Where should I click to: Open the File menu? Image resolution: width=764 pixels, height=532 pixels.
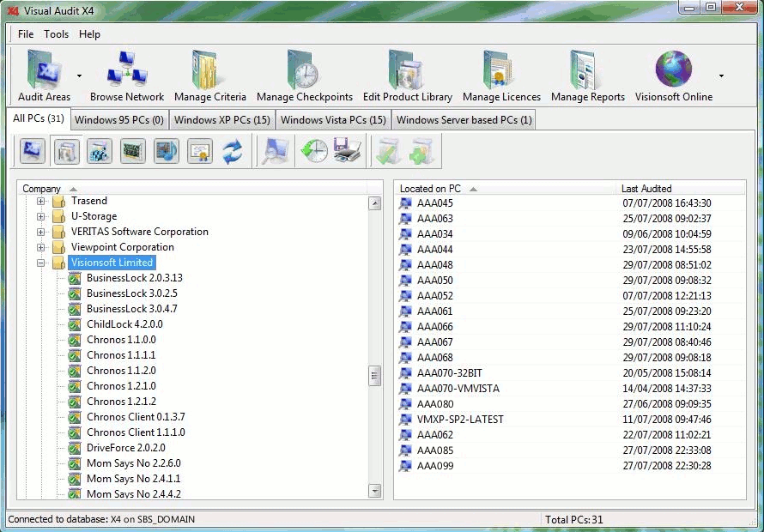click(x=26, y=34)
